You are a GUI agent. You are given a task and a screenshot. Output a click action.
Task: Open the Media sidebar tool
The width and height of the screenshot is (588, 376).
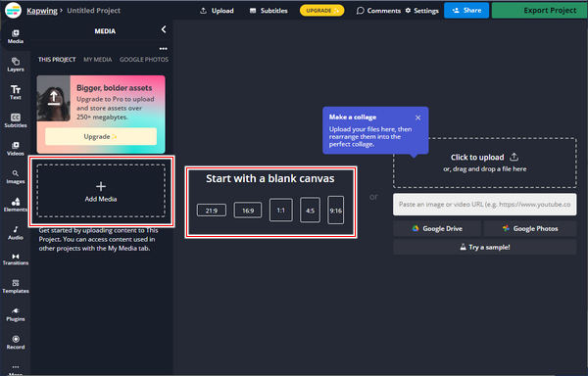16,36
